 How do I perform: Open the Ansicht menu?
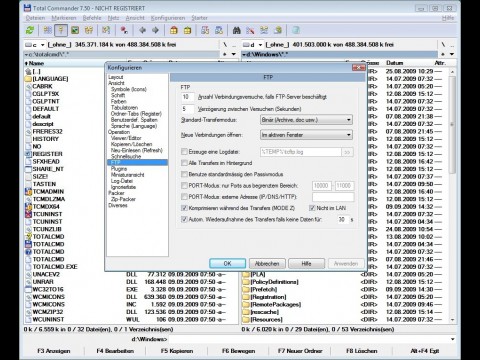tap(135, 18)
